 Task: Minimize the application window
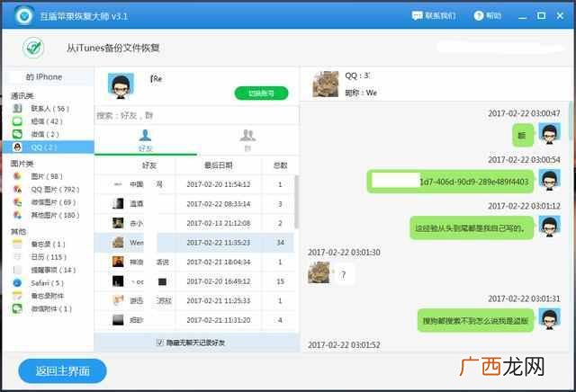tap(522, 16)
